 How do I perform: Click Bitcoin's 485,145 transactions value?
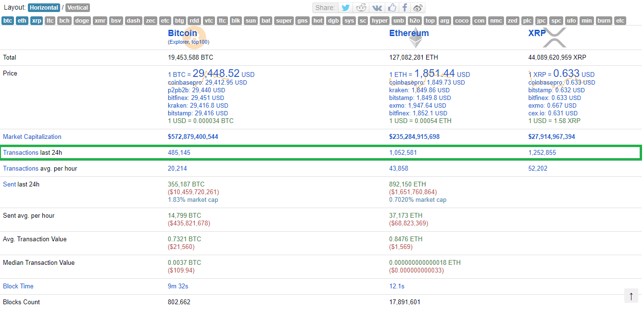click(x=179, y=153)
